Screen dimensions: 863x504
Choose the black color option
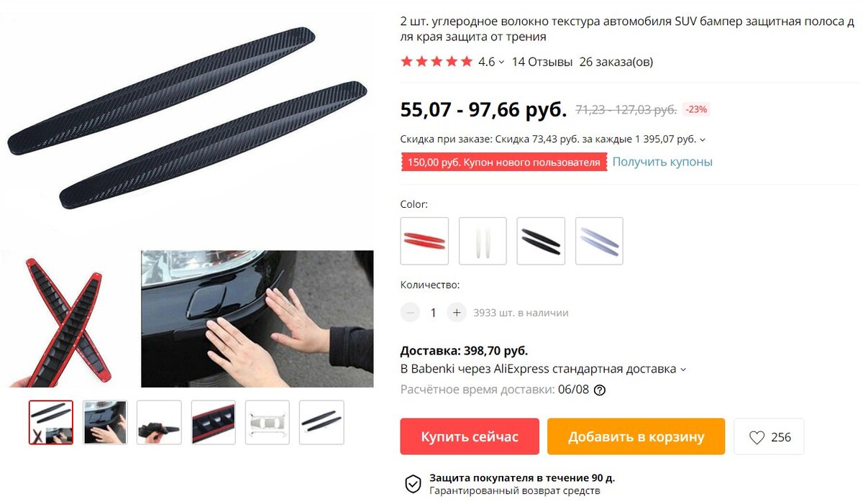tap(541, 241)
